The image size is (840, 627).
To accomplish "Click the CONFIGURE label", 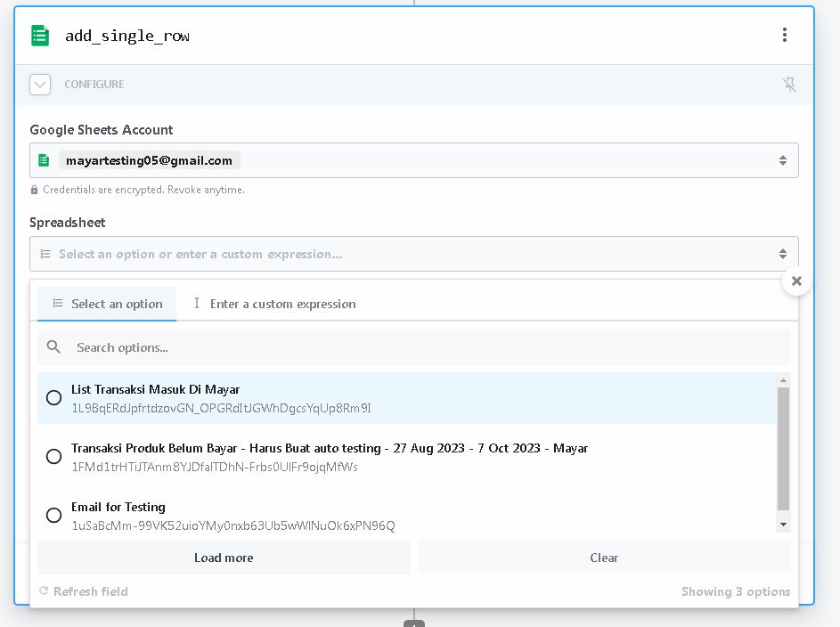I will [94, 85].
